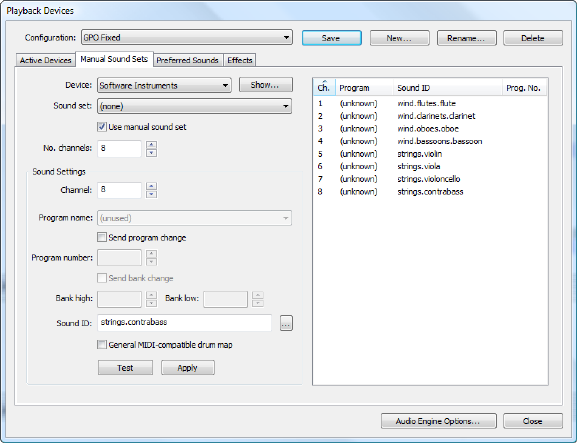Image resolution: width=577 pixels, height=443 pixels.
Task: Open the Preferred Sounds tab
Action: point(188,60)
